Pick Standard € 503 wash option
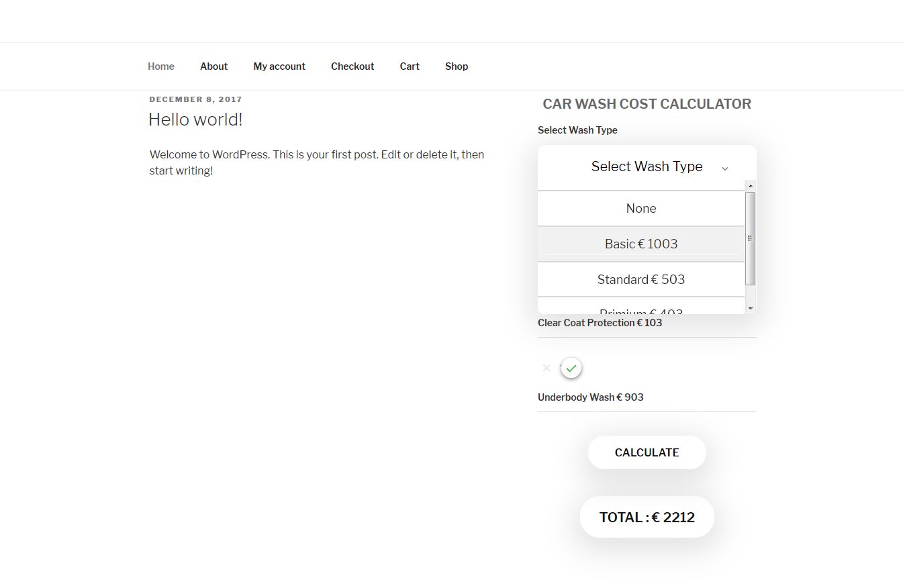This screenshot has height=588, width=905. [x=641, y=279]
